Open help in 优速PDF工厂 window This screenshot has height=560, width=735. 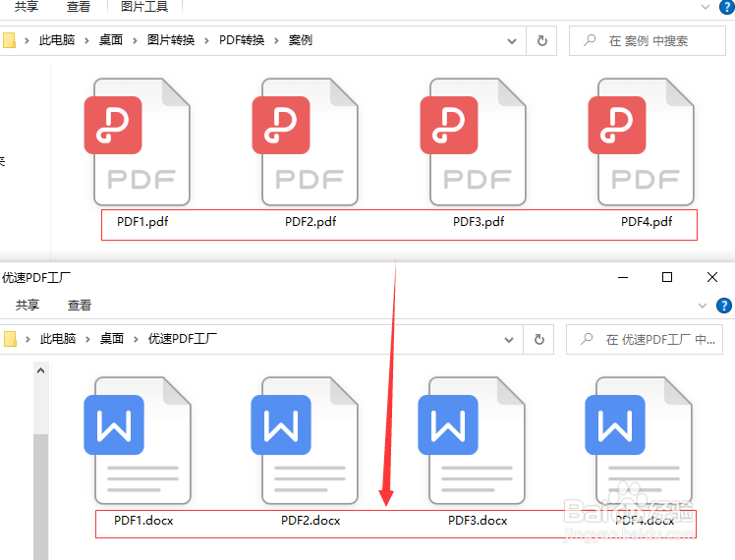(724, 306)
